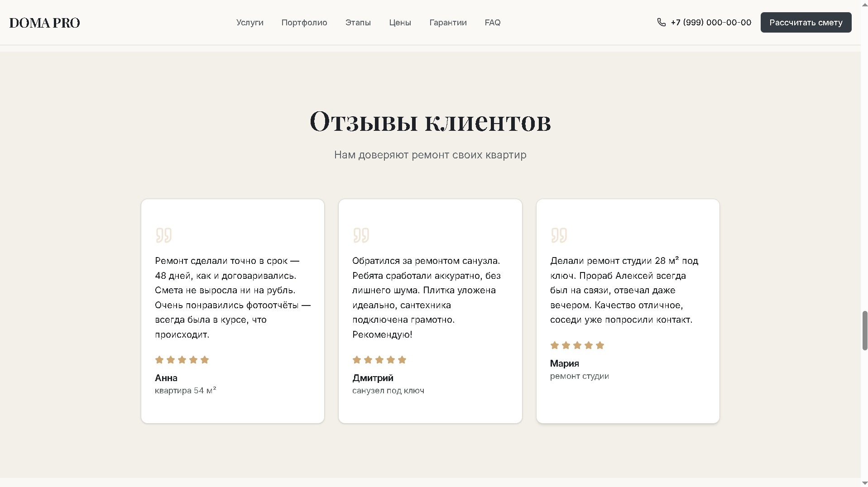Select the Отзывы клиентов heading

coord(430,121)
